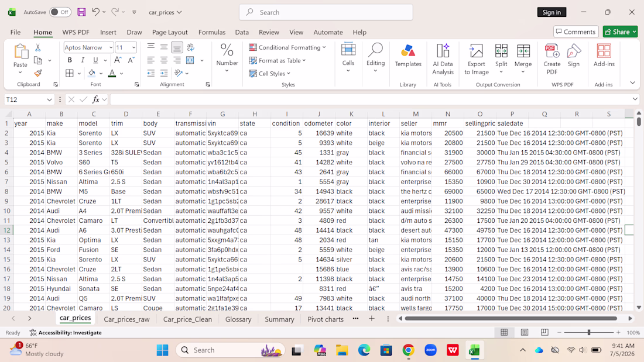Decrease the cell indent
This screenshot has height=362, width=644.
(150, 74)
